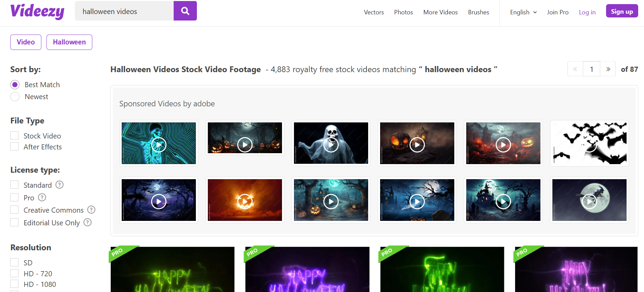Click help icon next to Creative Commons
This screenshot has height=292, width=644.
coord(91,210)
